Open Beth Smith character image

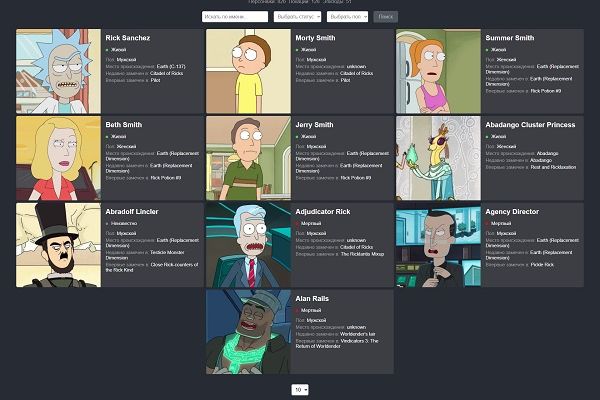[59, 158]
